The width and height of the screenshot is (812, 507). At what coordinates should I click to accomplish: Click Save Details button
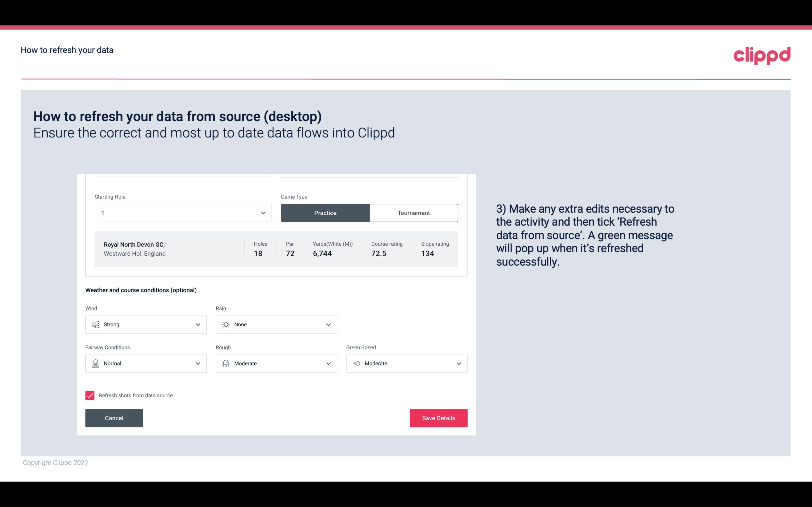(438, 418)
